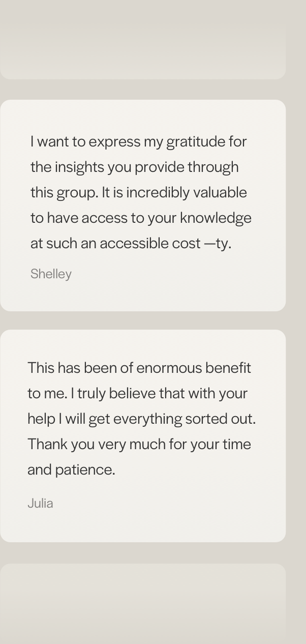Click the line "This has been of enormous benefit"
306x644 pixels.
139,368
